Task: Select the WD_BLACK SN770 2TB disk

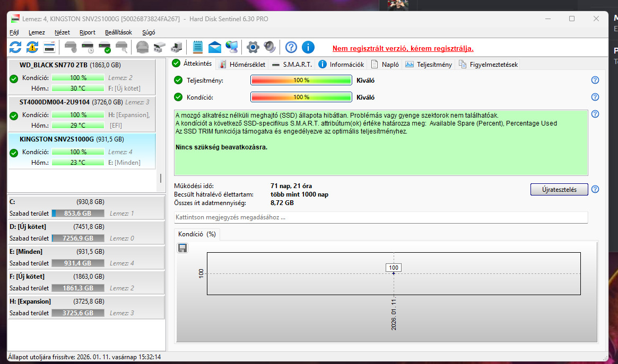Action: pyautogui.click(x=82, y=77)
